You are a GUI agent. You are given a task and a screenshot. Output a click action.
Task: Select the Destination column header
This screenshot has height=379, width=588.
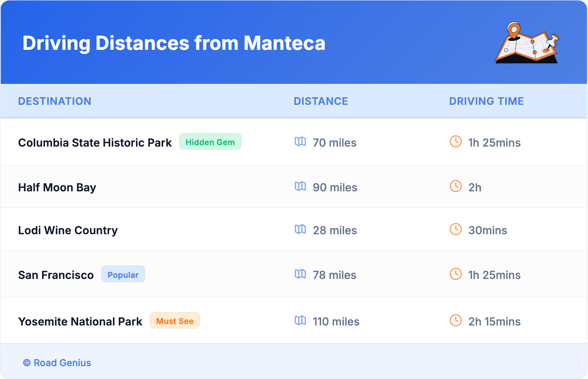(x=55, y=101)
